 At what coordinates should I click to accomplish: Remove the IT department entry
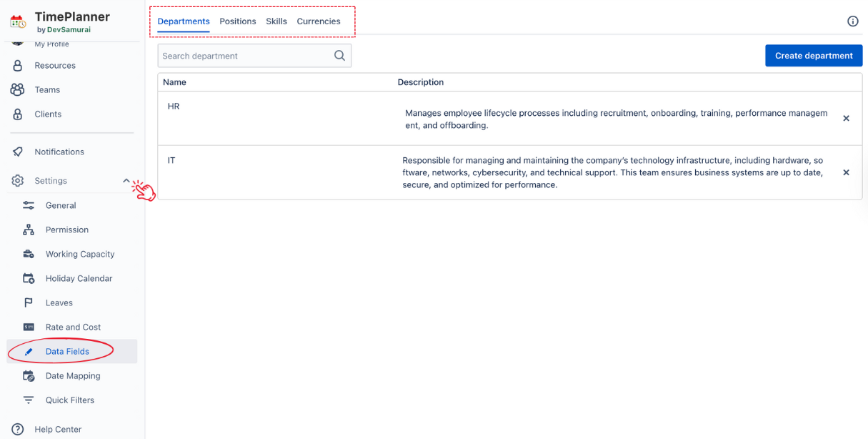(x=846, y=173)
